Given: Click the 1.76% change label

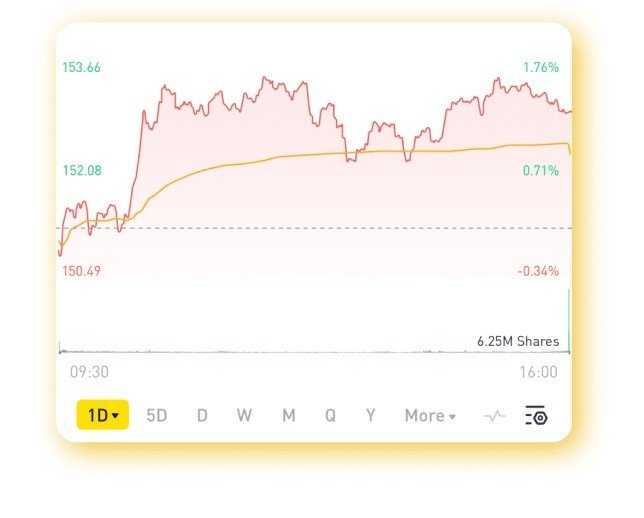Looking at the screenshot, I should tap(541, 68).
